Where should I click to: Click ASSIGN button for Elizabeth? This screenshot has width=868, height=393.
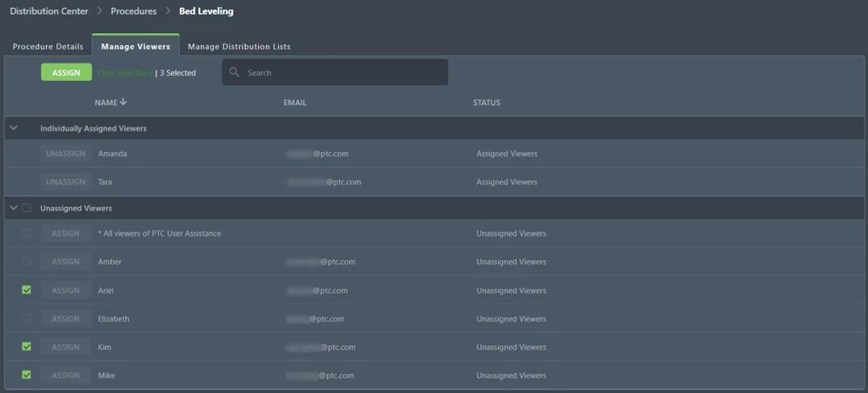point(66,319)
